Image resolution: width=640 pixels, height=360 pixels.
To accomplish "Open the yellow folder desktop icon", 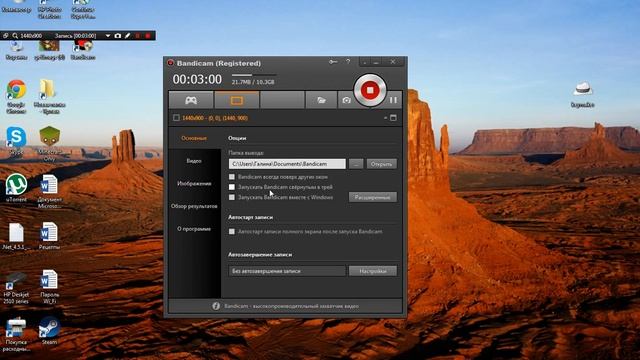I will tap(49, 96).
